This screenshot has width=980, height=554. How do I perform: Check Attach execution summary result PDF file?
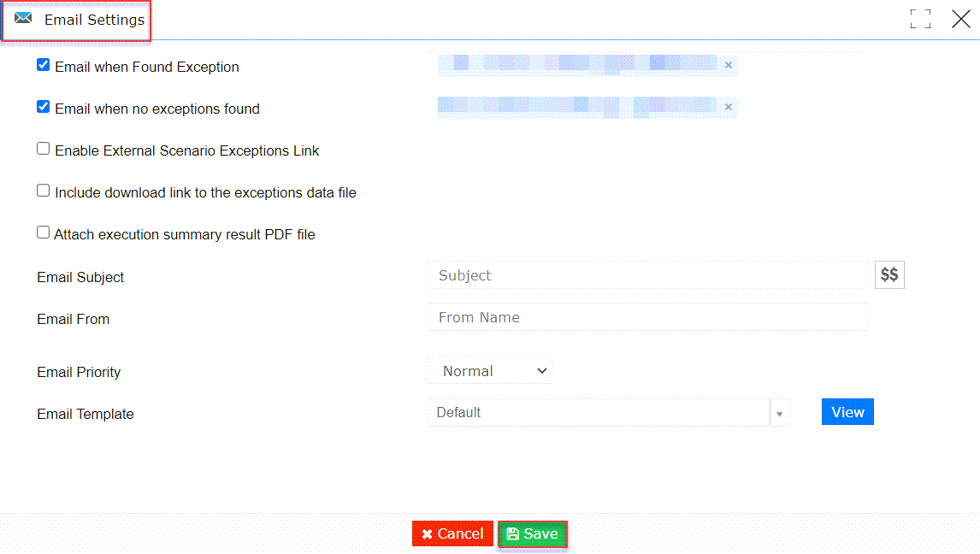[43, 233]
